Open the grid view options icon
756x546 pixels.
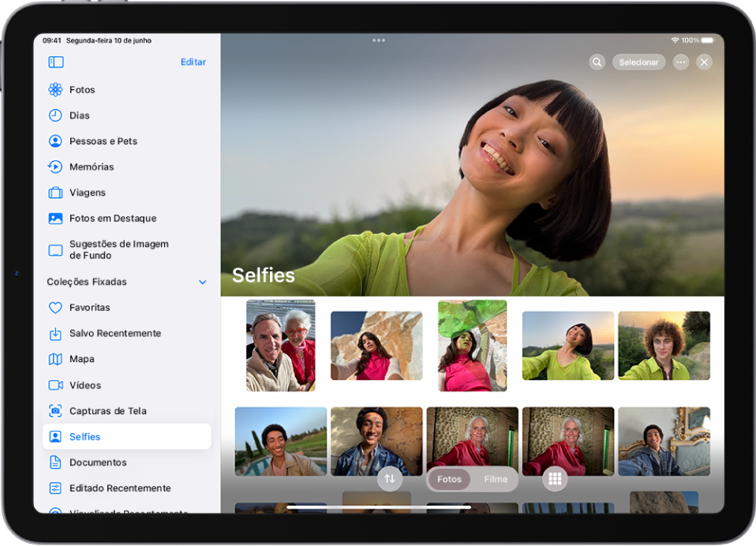pyautogui.click(x=555, y=479)
